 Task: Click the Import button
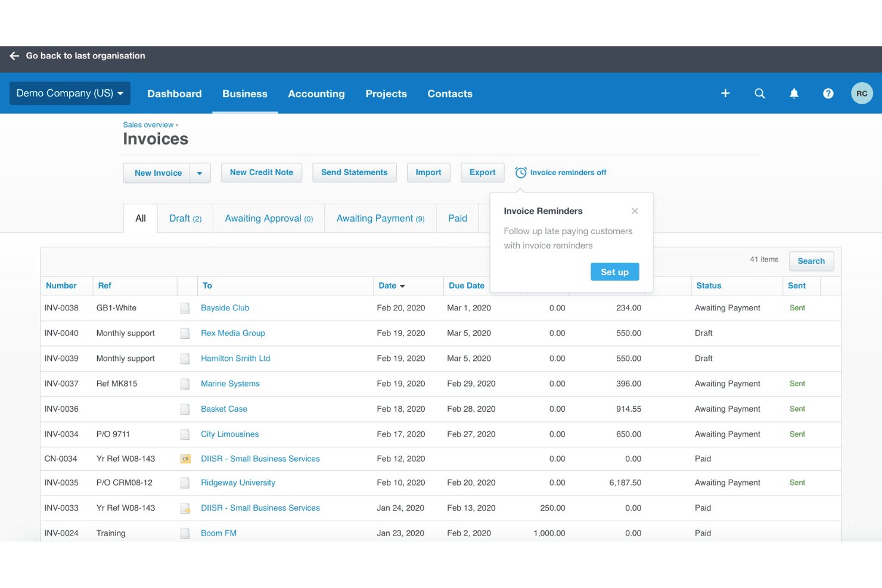tap(428, 173)
